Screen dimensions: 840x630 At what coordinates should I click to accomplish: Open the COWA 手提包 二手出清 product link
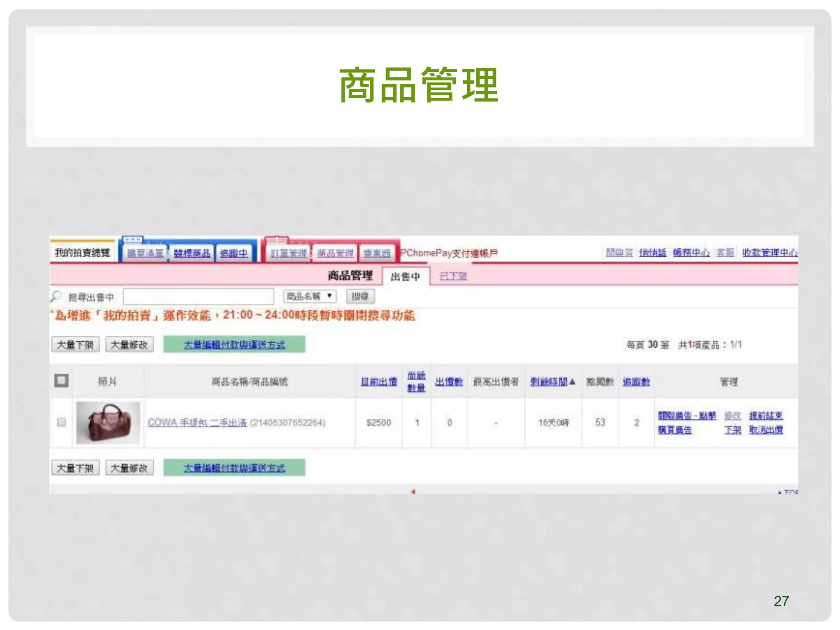tap(197, 422)
